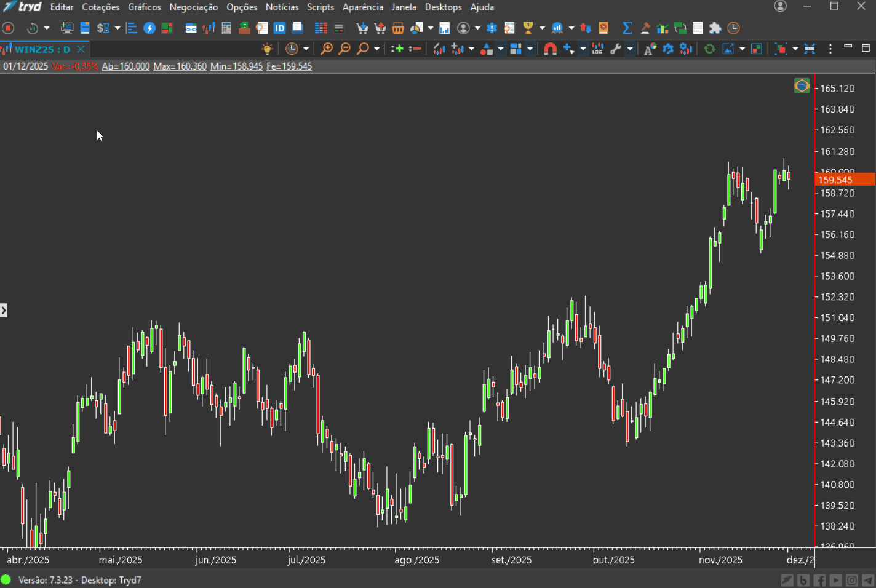
Task: Open the Scripts menu
Action: pos(321,7)
